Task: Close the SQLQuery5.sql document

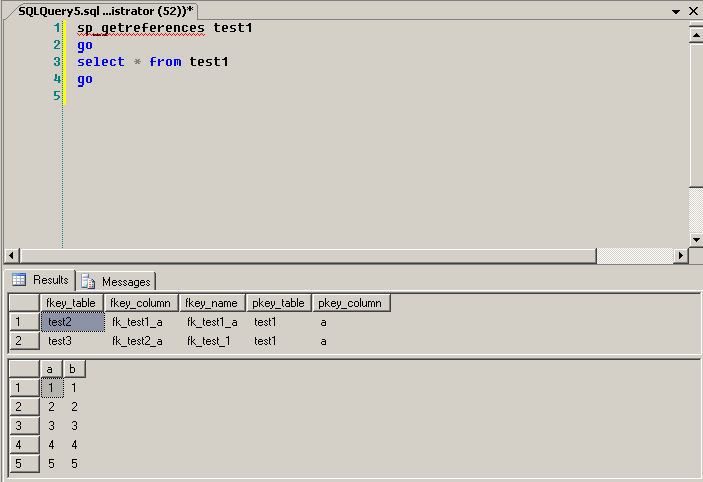Action: tap(694, 11)
